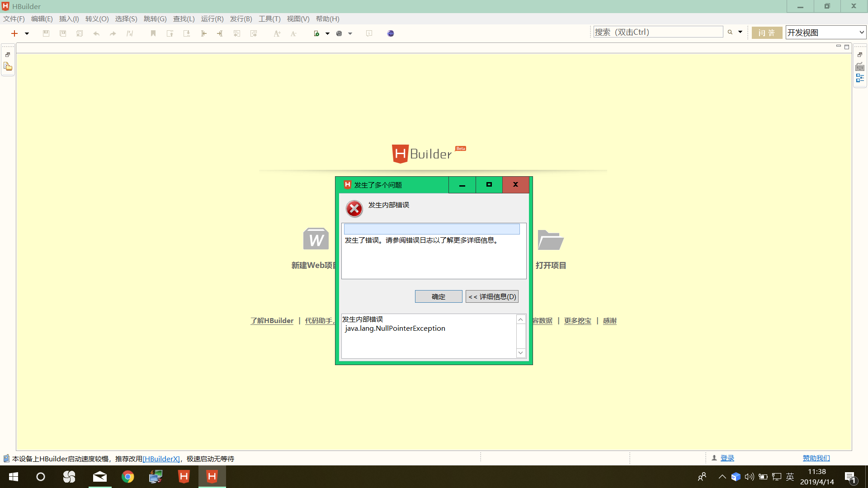The width and height of the screenshot is (868, 488).
Task: Click the increase font size icon
Action: [277, 33]
